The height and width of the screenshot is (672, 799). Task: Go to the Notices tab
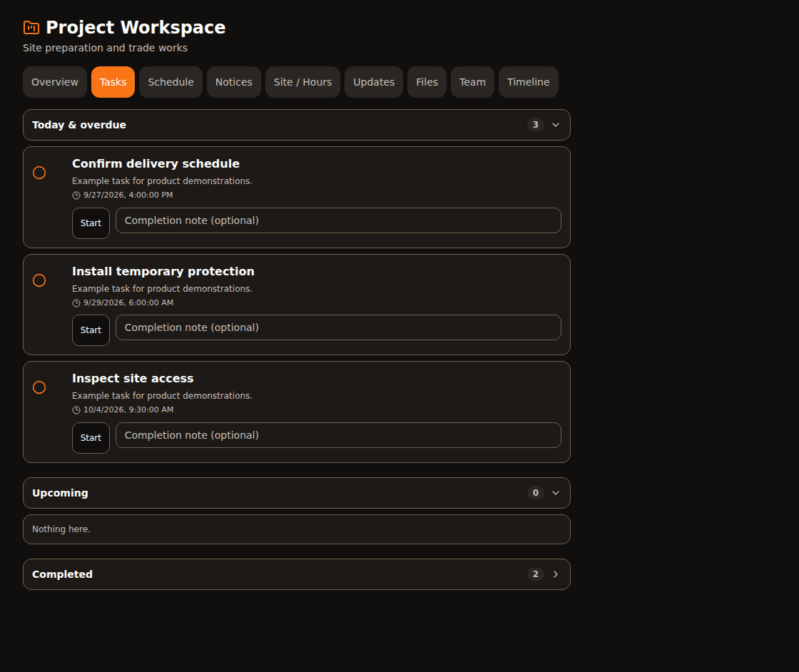234,82
